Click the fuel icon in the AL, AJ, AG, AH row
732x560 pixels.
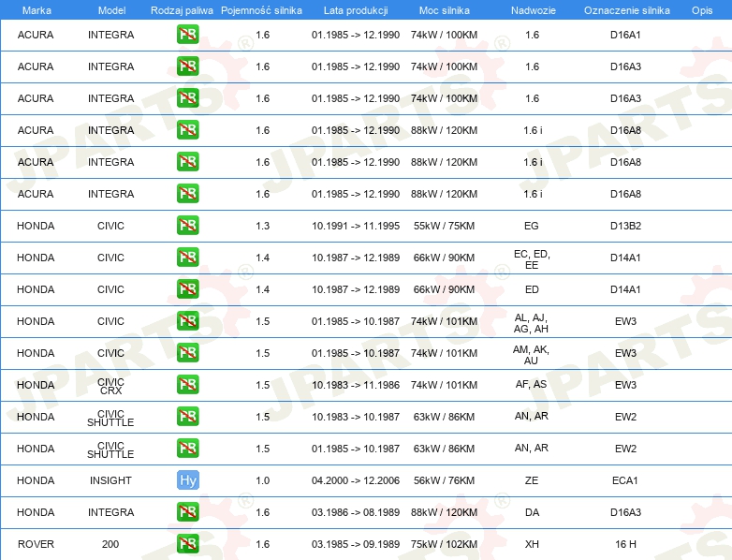point(187,321)
